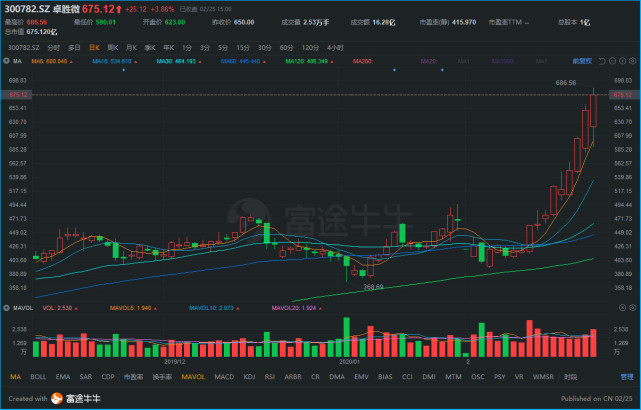Click the red up-arrow beside price 675.12
This screenshot has height=410, width=641.
tap(119, 9)
